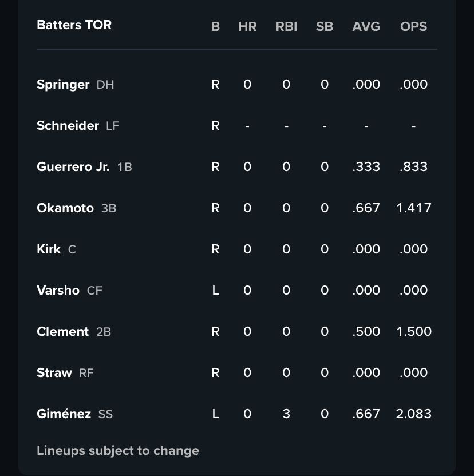The height and width of the screenshot is (476, 474).
Task: Click the B (bats) column header
Action: (215, 26)
